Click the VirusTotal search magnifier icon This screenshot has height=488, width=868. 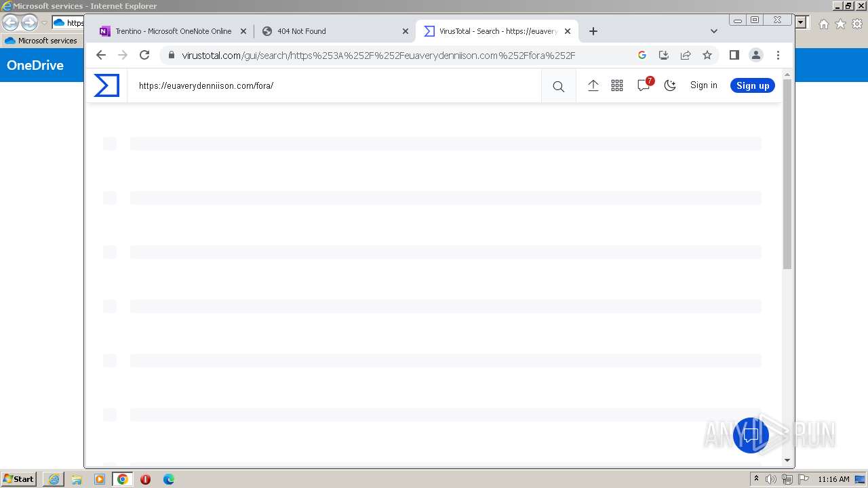click(558, 86)
